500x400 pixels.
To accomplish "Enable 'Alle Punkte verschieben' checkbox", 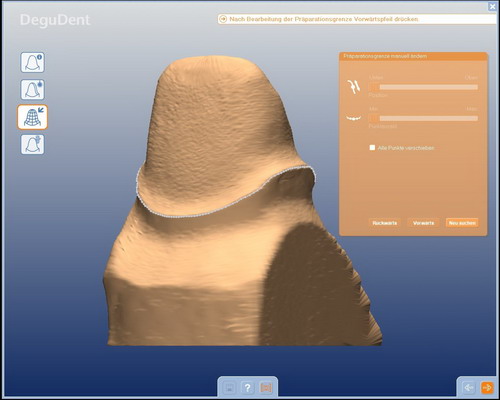I will [372, 148].
